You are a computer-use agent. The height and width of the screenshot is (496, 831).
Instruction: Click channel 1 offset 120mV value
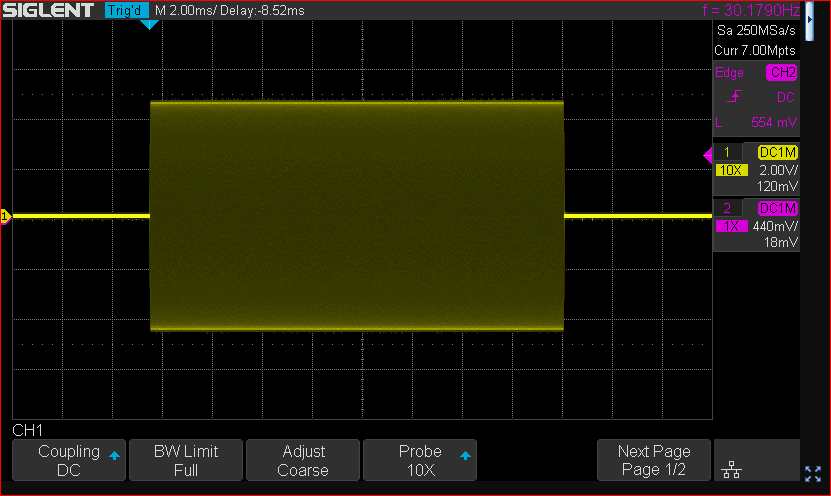pyautogui.click(x=777, y=187)
